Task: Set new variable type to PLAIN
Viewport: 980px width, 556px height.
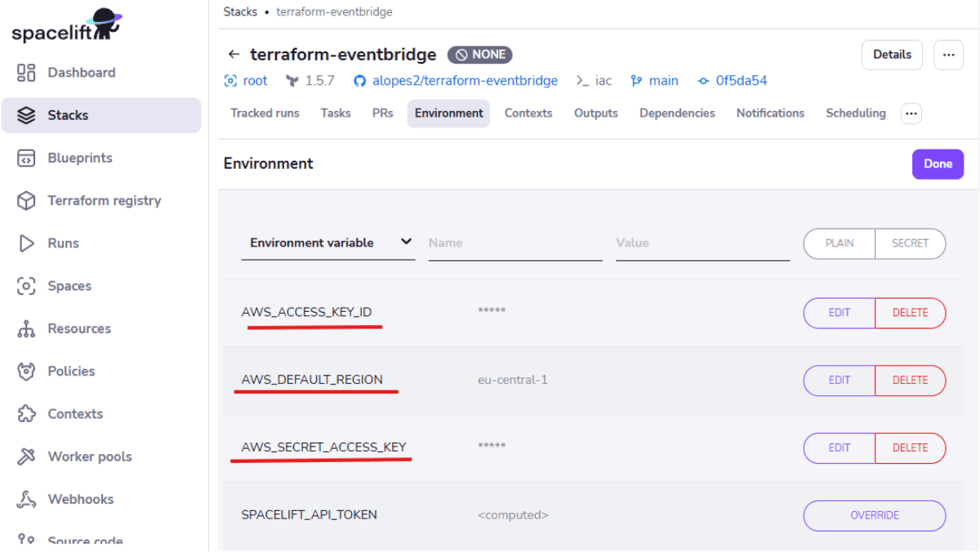Action: [x=840, y=243]
